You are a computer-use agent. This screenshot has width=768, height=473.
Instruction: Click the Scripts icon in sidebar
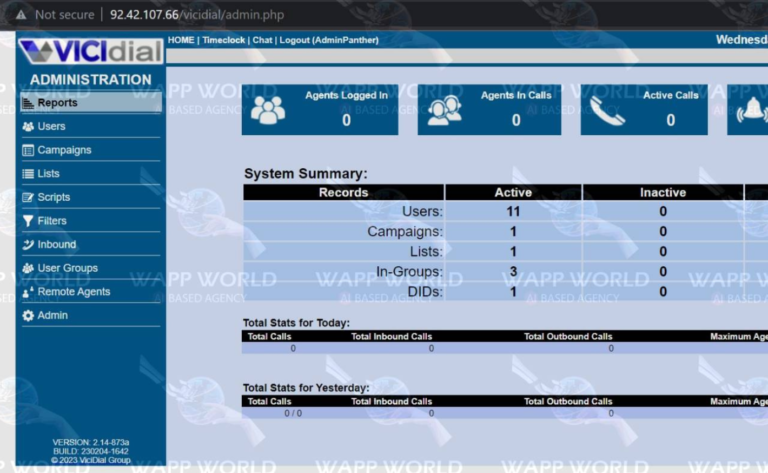[28, 198]
